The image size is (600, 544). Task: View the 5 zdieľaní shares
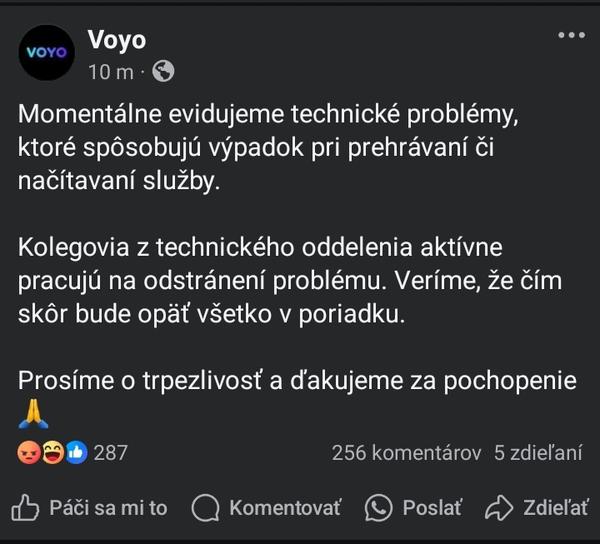pyautogui.click(x=538, y=452)
